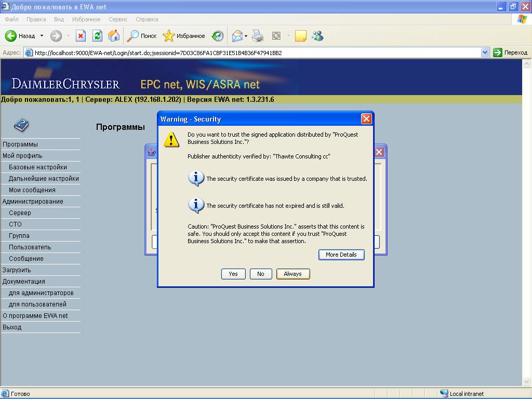
Task: Click the Stop loading icon
Action: click(81, 36)
